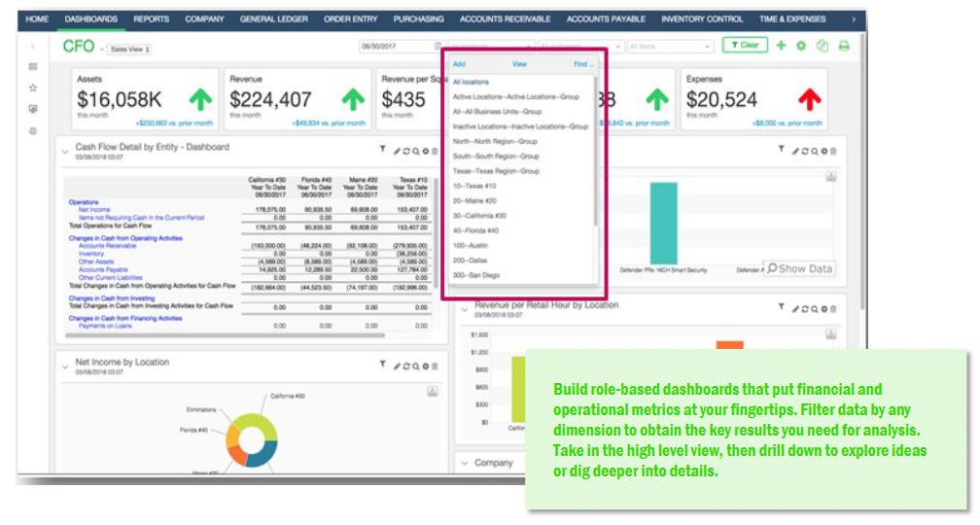Open the All customers filter dropdown
The image size is (980, 525).
580,47
